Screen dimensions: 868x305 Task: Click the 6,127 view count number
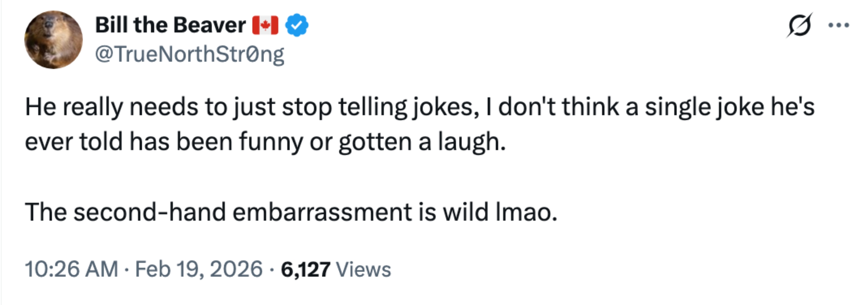305,270
